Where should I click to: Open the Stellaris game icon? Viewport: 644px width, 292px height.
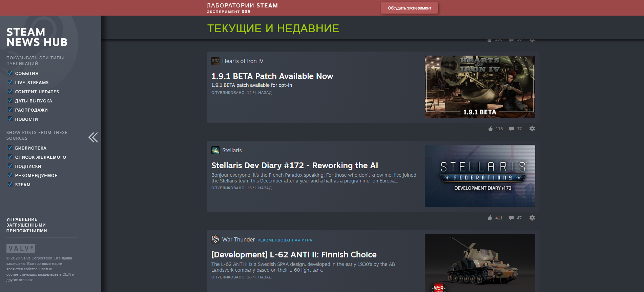tap(215, 150)
